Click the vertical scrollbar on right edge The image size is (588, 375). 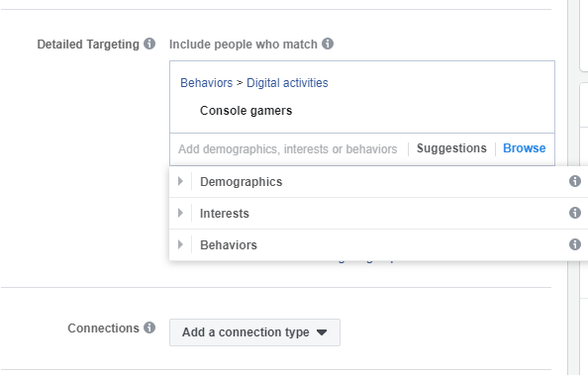573,188
